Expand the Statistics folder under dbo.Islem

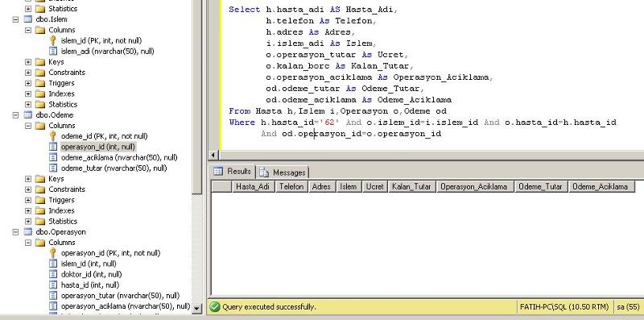(28, 105)
